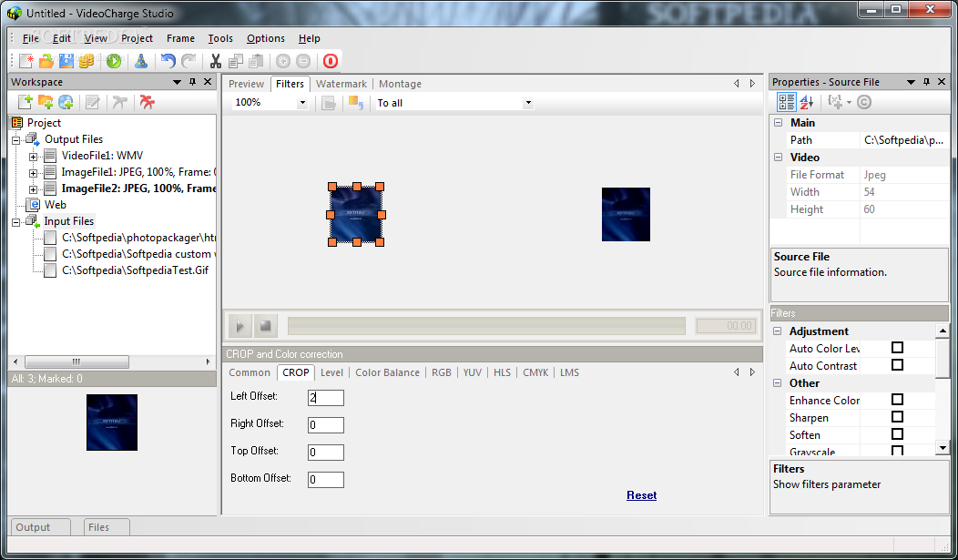The image size is (958, 560).
Task: Click the Top Offset input field
Action: 326,453
